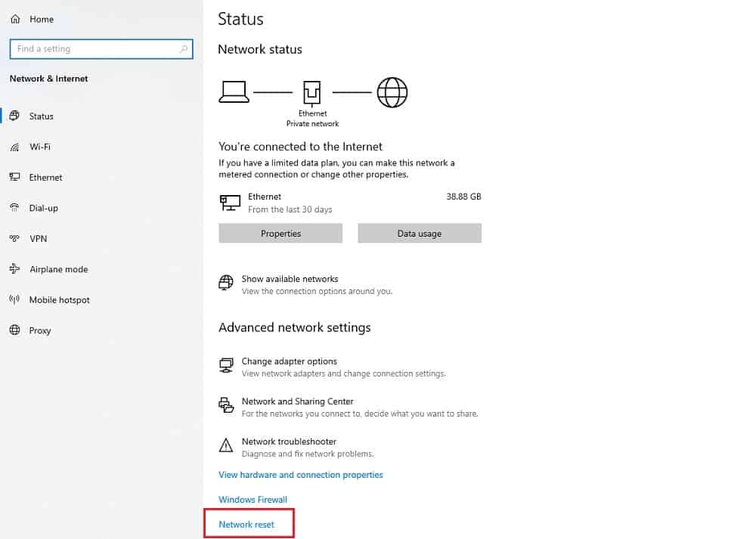This screenshot has width=756, height=539.
Task: Click the Network and Sharing Center icon
Action: click(x=226, y=405)
